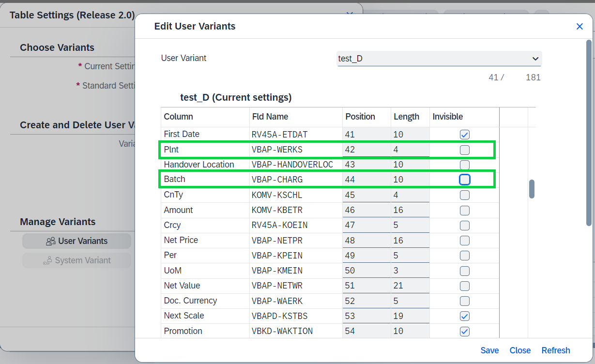This screenshot has height=364, width=595.
Task: Close the Edit User Variants dialog with X
Action: (x=580, y=27)
